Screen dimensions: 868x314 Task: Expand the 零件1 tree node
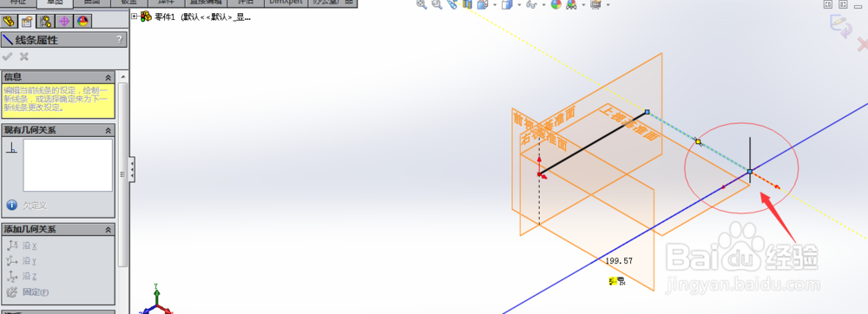[135, 16]
